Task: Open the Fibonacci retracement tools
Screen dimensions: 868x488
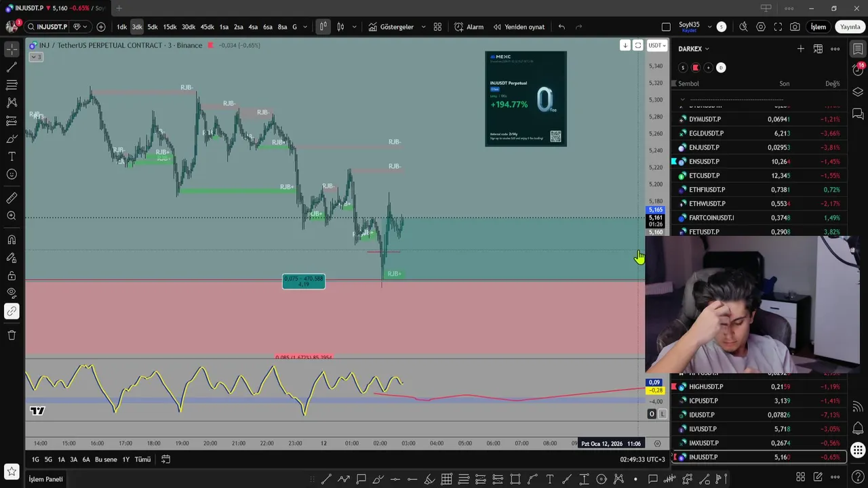Action: coord(12,85)
